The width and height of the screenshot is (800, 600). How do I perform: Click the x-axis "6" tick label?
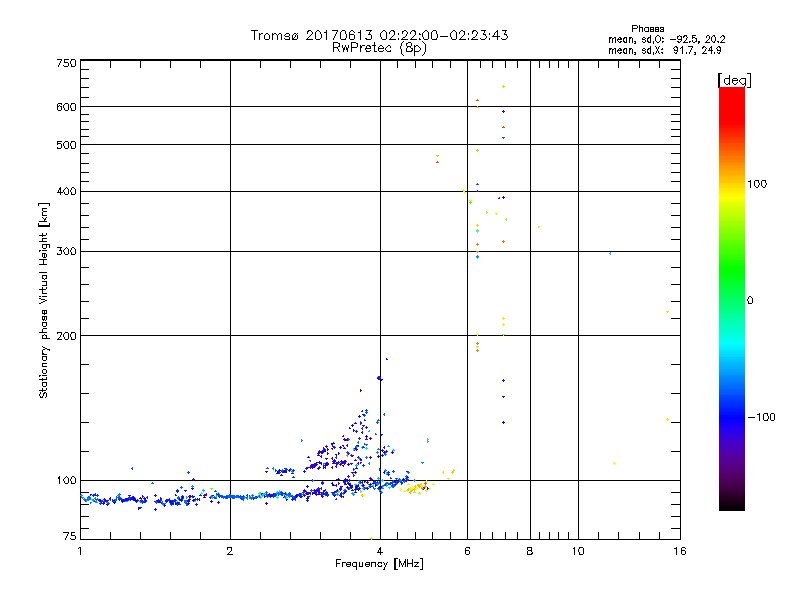(x=467, y=551)
